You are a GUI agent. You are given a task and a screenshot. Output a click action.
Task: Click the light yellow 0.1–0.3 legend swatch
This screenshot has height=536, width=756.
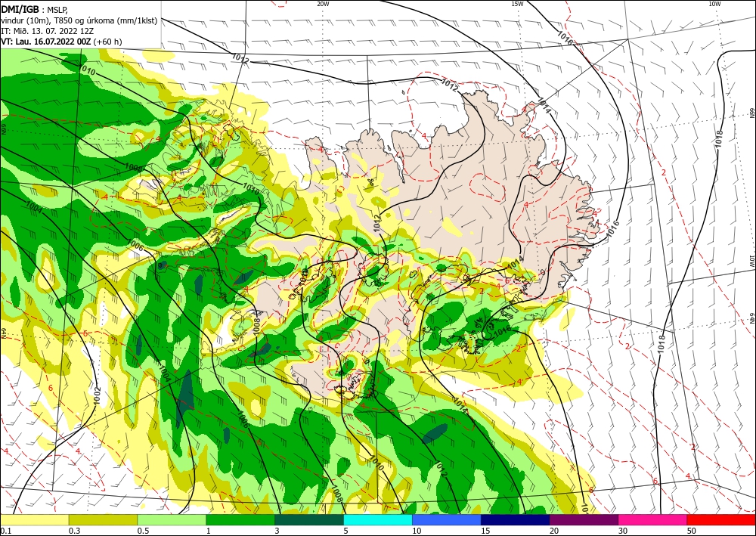[x=34, y=519]
